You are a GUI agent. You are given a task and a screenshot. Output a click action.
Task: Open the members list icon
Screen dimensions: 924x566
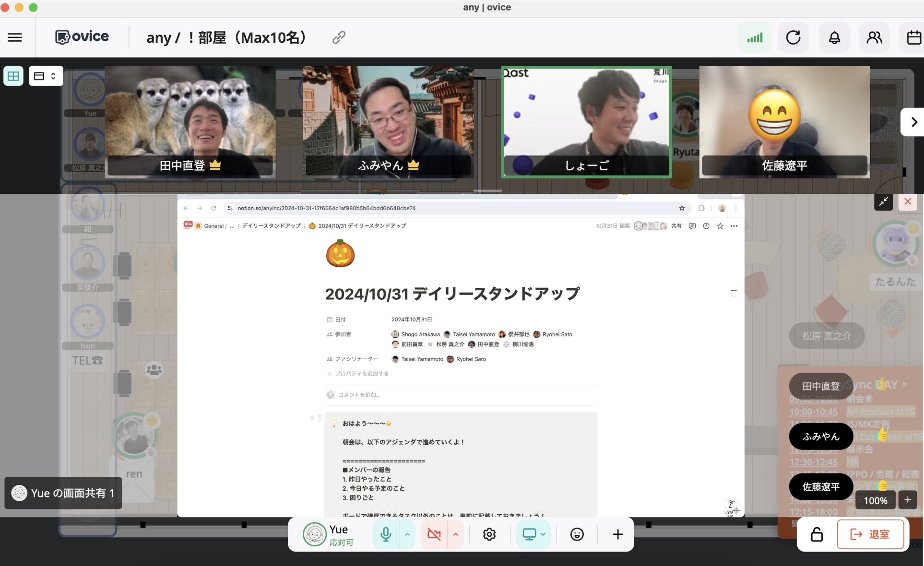coord(874,37)
